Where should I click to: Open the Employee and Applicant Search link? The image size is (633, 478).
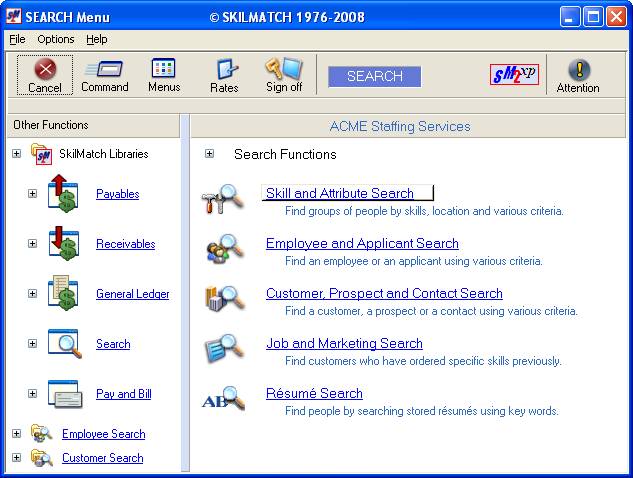point(362,243)
